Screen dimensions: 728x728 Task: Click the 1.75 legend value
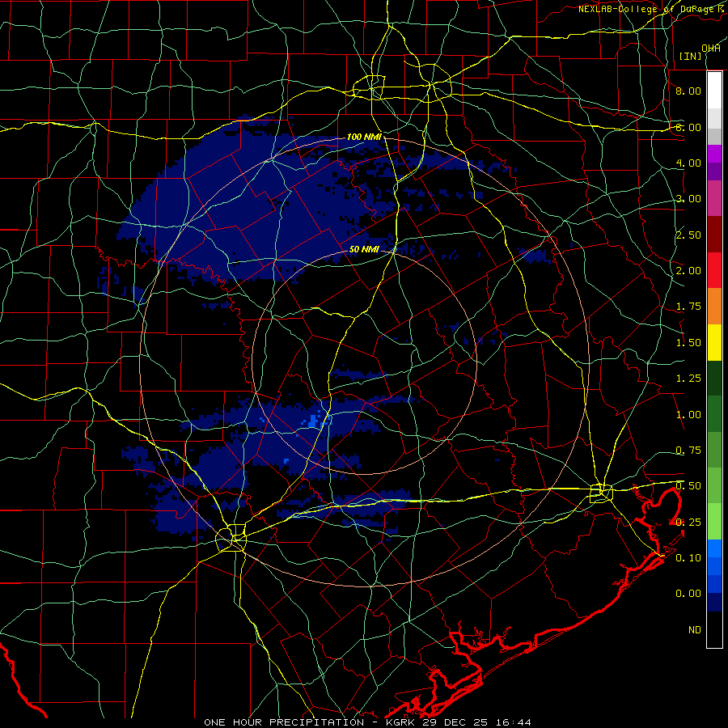point(688,307)
